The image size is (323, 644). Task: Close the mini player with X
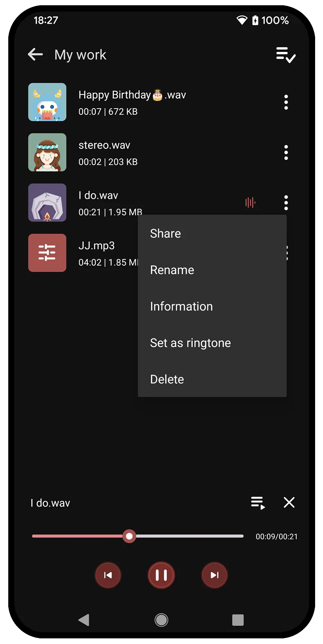[289, 502]
